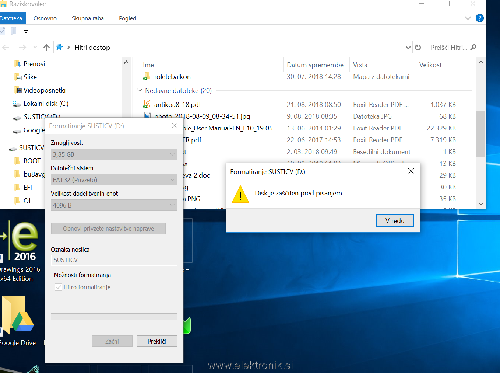
Task: Click the restore device defaults button
Action: pyautogui.click(x=108, y=229)
